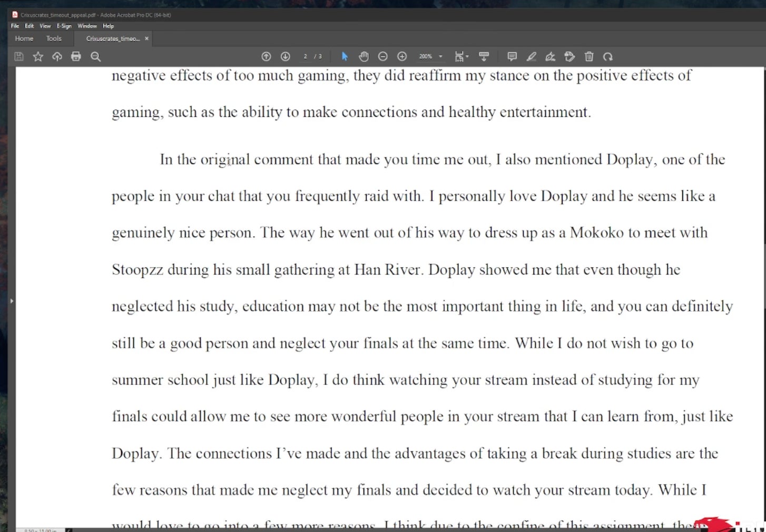This screenshot has width=766, height=532.
Task: Open the 200% zoom level dropdown
Action: tap(431, 56)
